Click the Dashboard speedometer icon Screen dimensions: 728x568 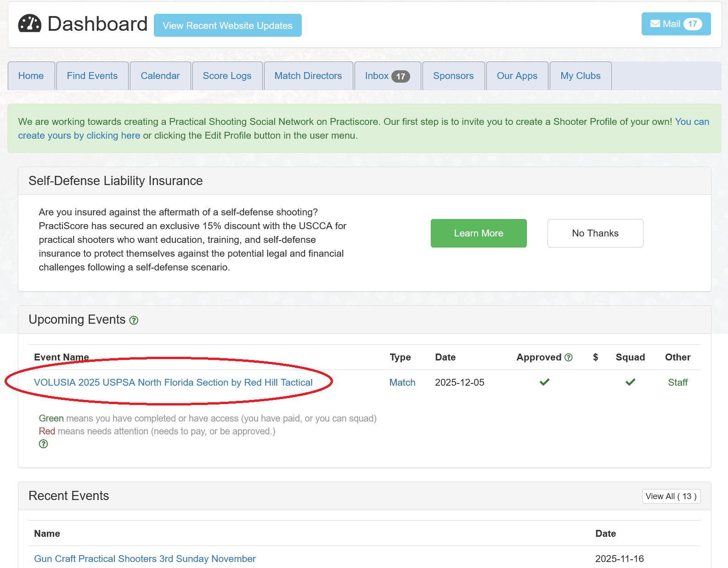pyautogui.click(x=30, y=24)
